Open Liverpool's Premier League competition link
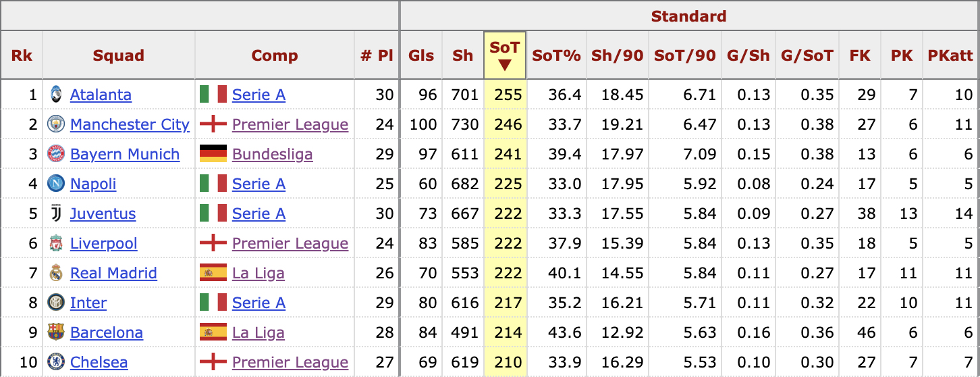The width and height of the screenshot is (980, 377). 290,243
